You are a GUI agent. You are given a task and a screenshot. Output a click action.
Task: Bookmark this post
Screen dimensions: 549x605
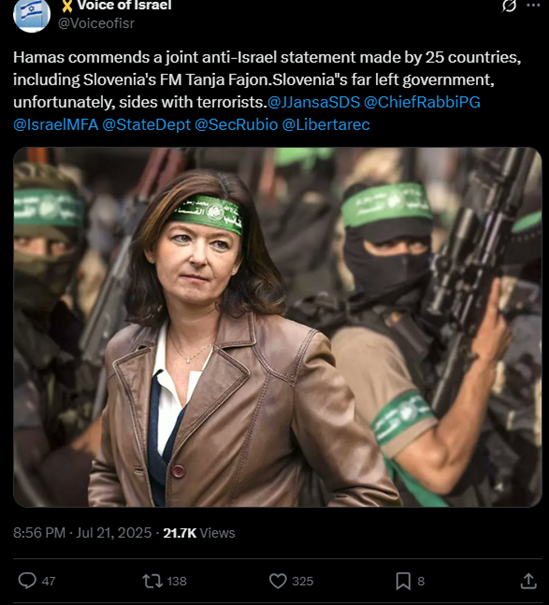point(403,581)
